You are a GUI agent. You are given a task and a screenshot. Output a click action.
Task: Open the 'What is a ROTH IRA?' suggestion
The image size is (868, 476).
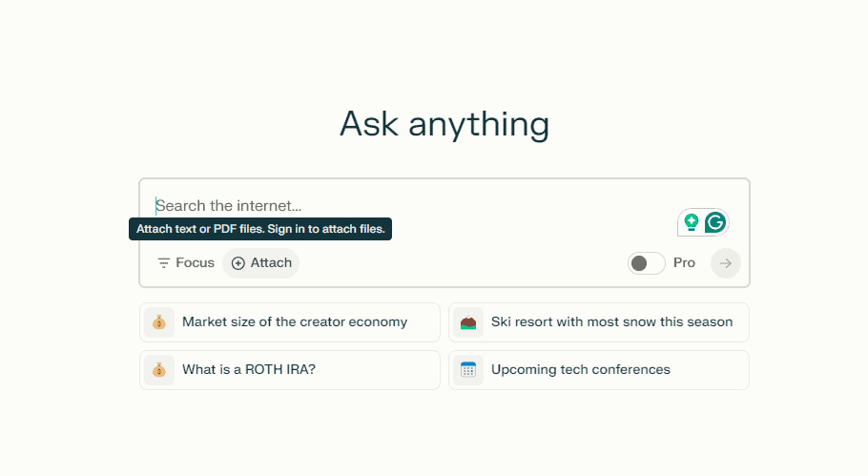pyautogui.click(x=249, y=370)
